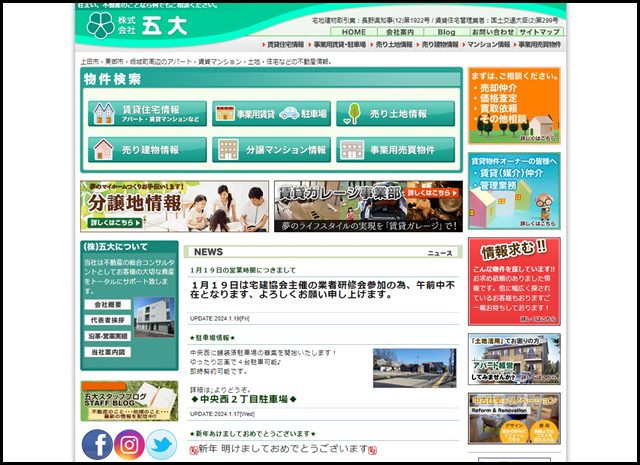Image resolution: width=640 pixels, height=465 pixels.
Task: Open the 中古住宅 リノベーション banner
Action: tap(514, 418)
